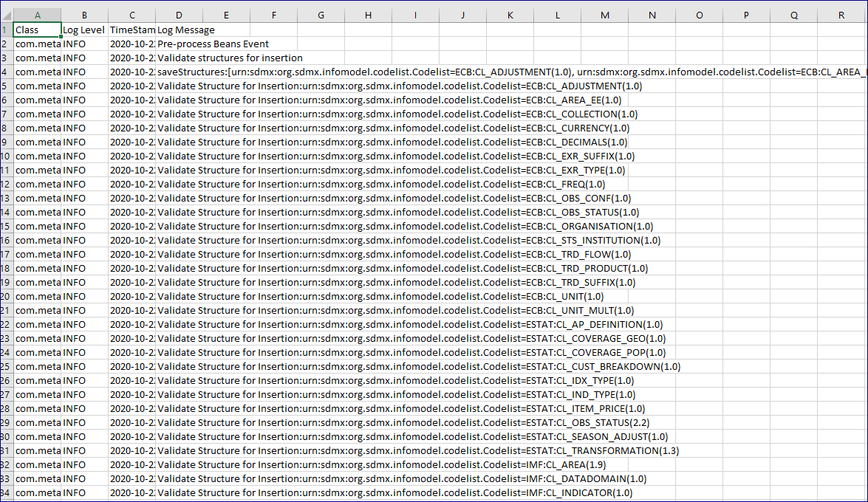The width and height of the screenshot is (868, 502).
Task: Click the log message ending ESTAT:CL_TRANSFORMATION(1.3)
Action: (417, 451)
